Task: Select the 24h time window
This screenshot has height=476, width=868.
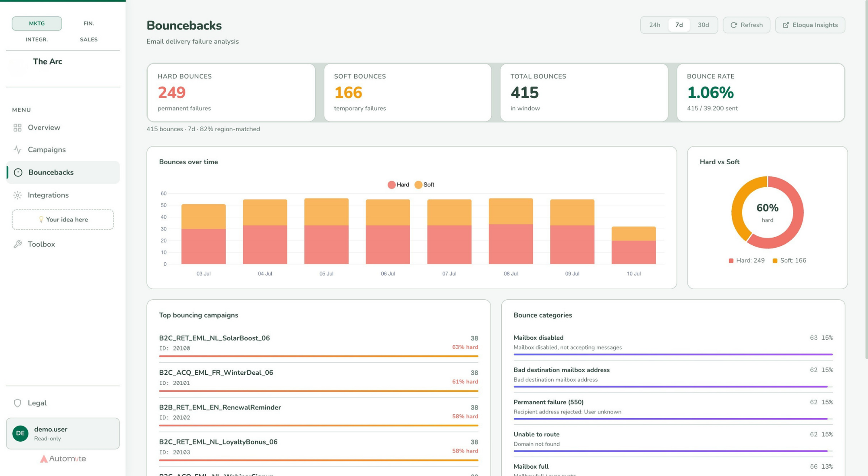Action: click(654, 25)
